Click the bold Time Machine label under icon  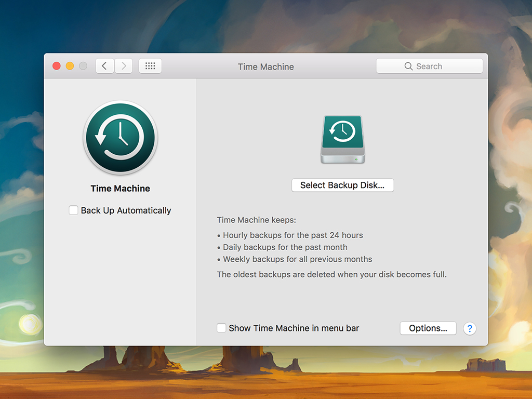click(120, 189)
